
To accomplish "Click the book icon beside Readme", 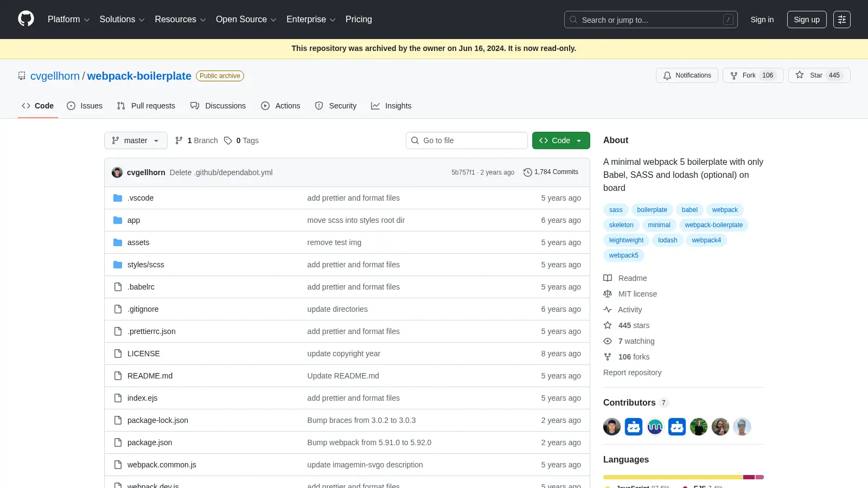I will click(608, 278).
